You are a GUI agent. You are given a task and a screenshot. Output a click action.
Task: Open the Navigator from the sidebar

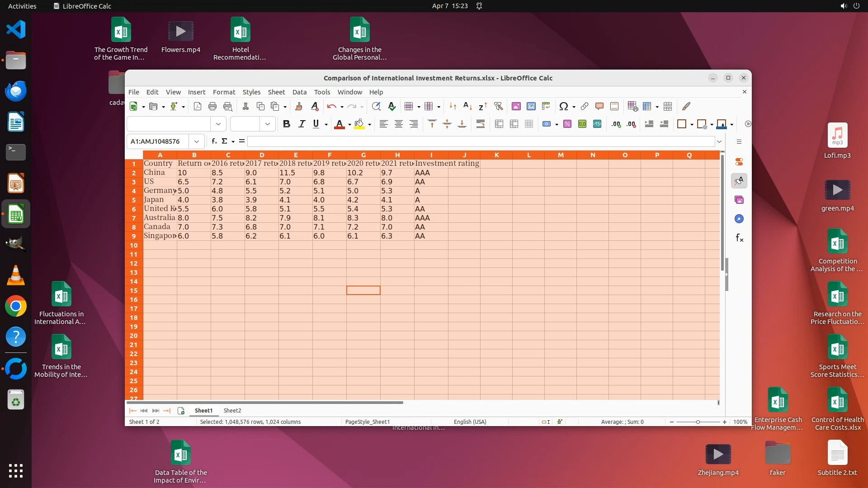tap(739, 219)
